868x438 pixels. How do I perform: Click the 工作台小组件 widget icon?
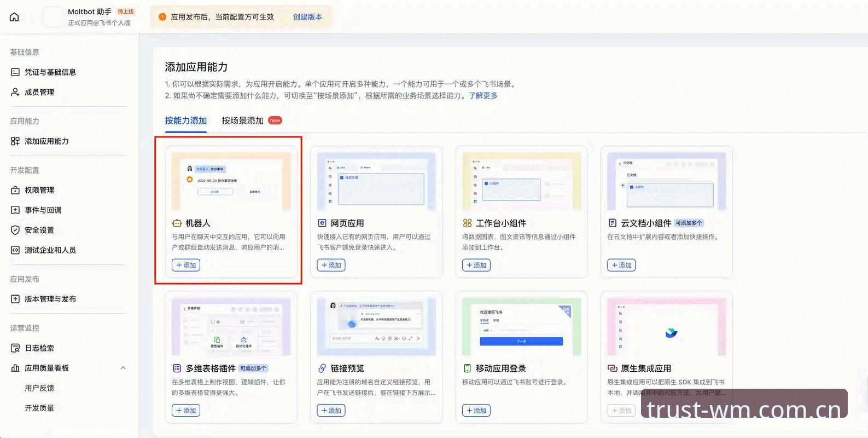467,223
